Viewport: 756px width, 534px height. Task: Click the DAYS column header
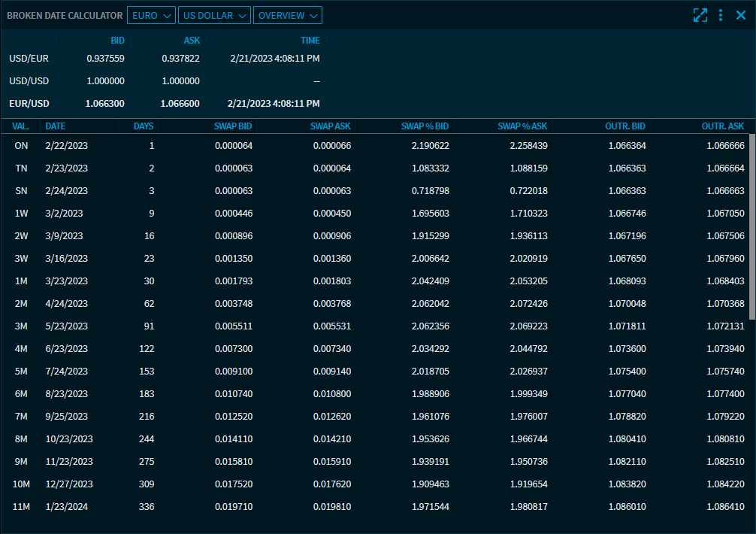144,126
